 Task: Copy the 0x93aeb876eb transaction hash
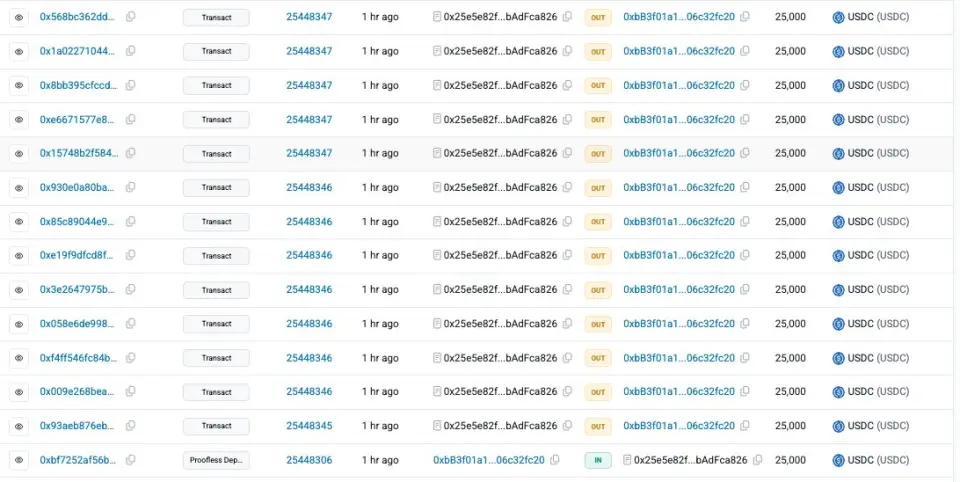130,426
